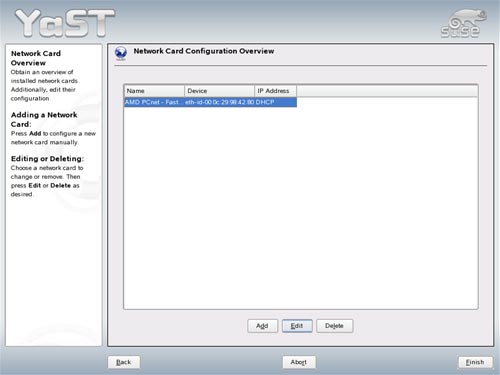Click the Adding a Network Card help heading
Screen dimensions: 500x375
tap(44, 119)
